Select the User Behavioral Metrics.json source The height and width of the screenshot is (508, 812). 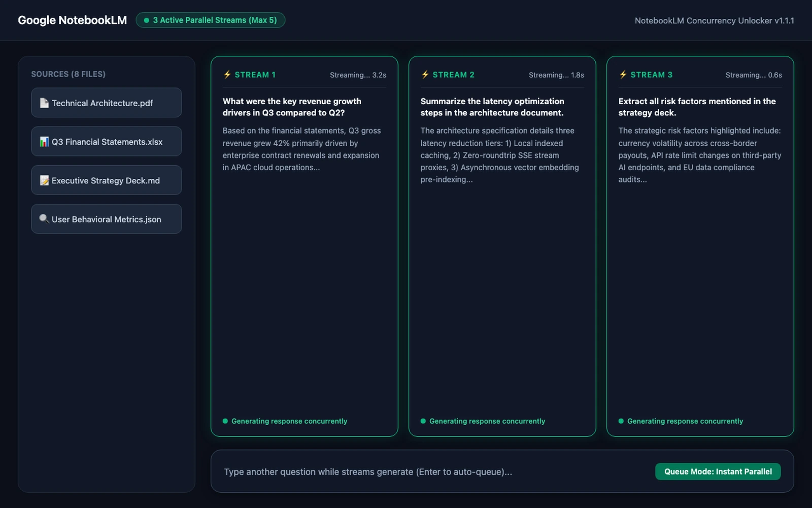(107, 219)
